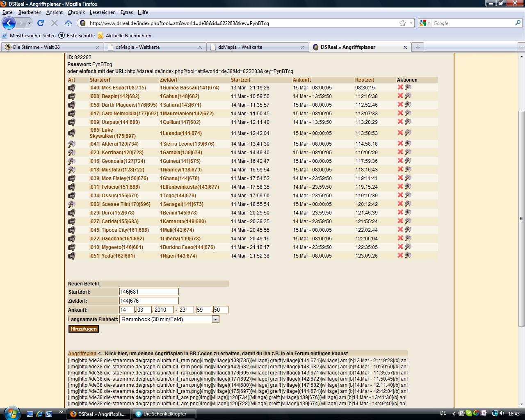Click the Firefox reload page button
The height and width of the screenshot is (420, 525).
point(40,23)
